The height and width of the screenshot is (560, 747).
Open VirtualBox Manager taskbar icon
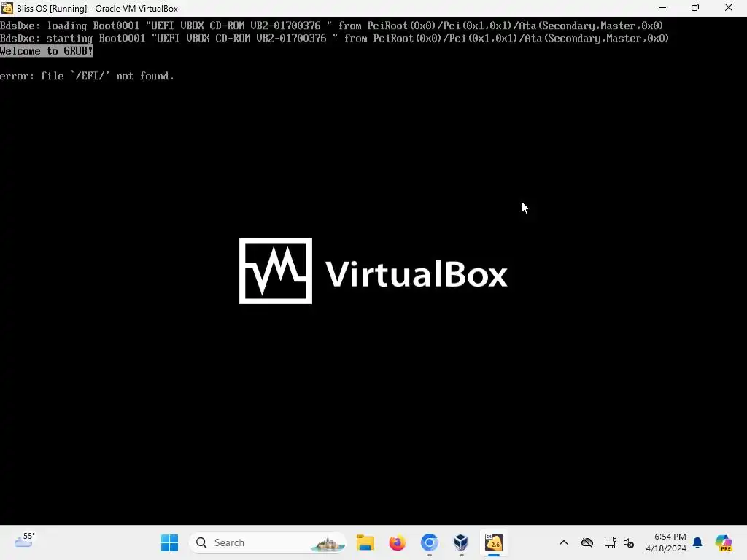pyautogui.click(x=461, y=542)
